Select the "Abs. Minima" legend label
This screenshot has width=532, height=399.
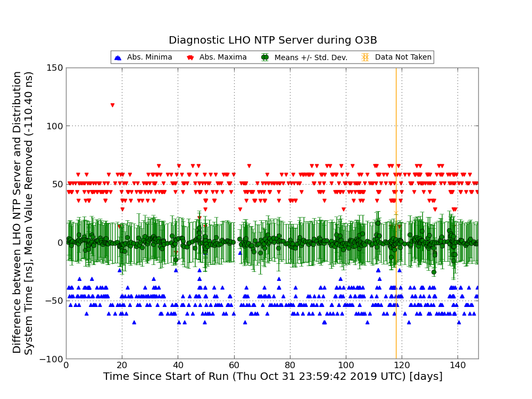(149, 57)
